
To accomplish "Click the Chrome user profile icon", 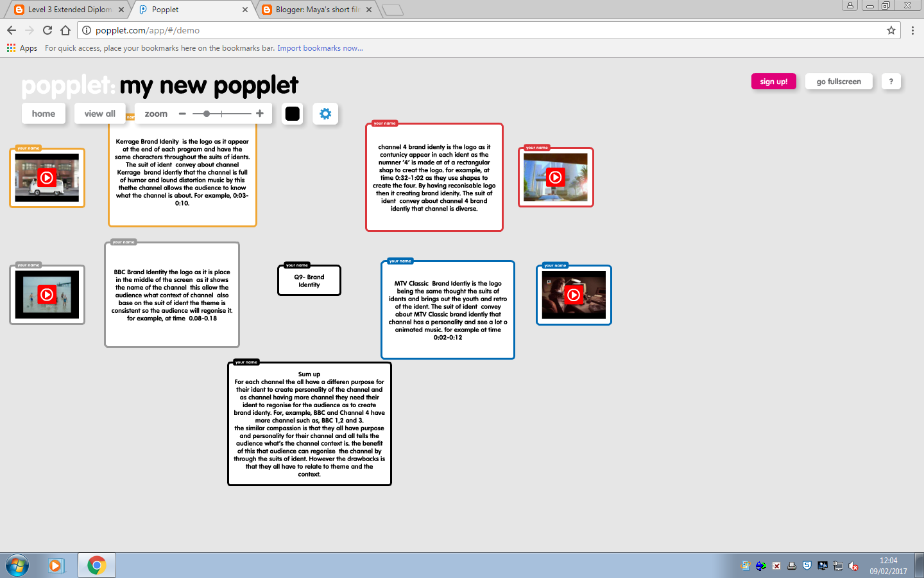I will [x=850, y=5].
